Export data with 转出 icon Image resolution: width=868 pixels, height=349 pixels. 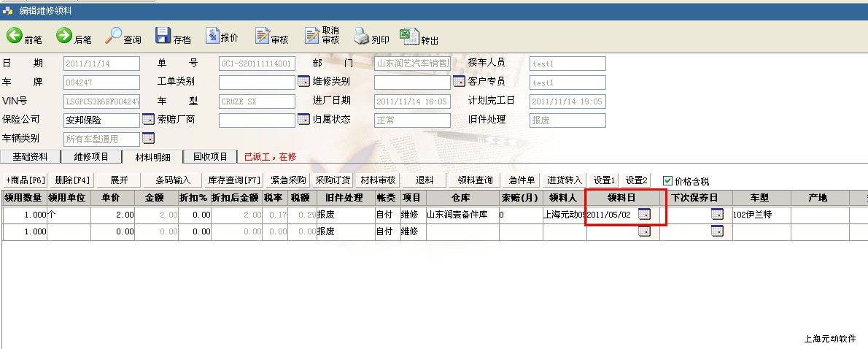point(410,36)
